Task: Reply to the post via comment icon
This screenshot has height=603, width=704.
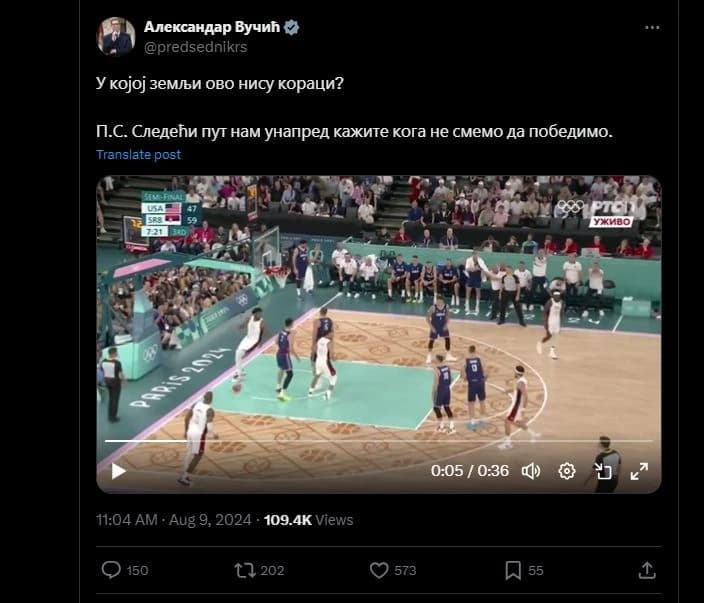Action: coord(111,570)
